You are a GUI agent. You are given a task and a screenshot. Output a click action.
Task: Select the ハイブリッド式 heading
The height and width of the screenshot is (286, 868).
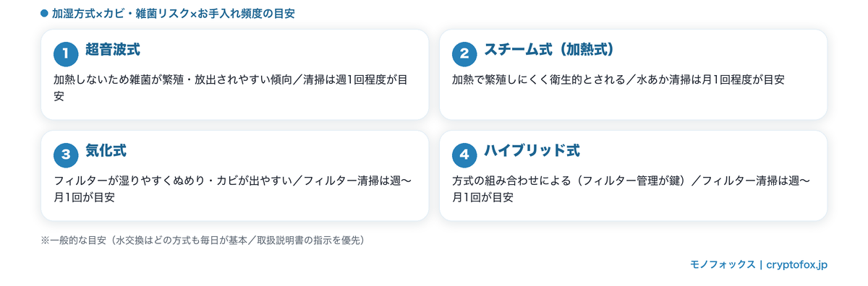532,151
